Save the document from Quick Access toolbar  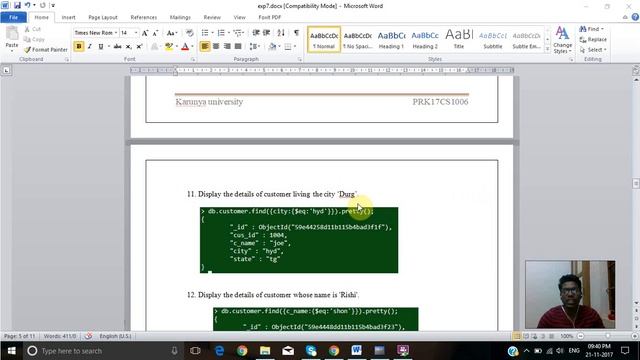pos(17,5)
